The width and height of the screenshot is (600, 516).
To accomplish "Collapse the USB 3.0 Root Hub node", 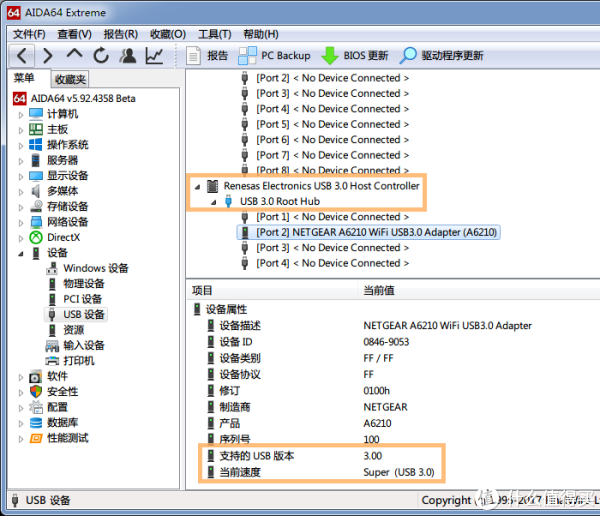I will click(214, 202).
